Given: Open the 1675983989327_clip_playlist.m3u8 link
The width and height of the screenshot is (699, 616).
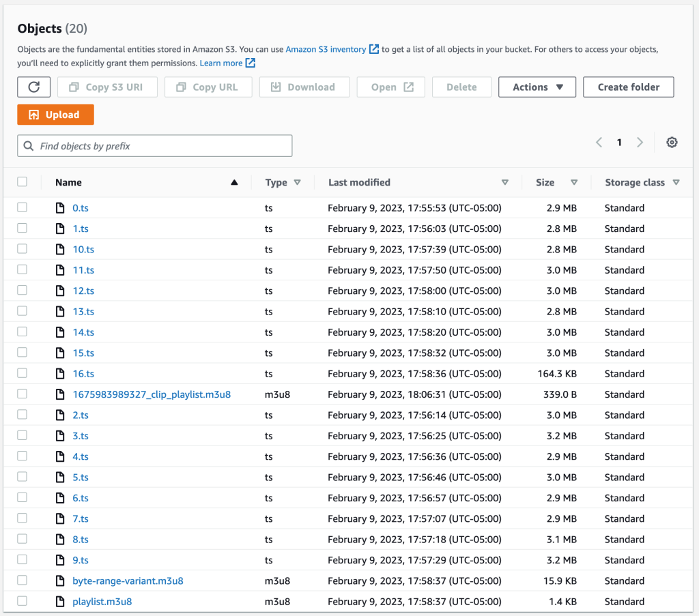Looking at the screenshot, I should coord(152,394).
